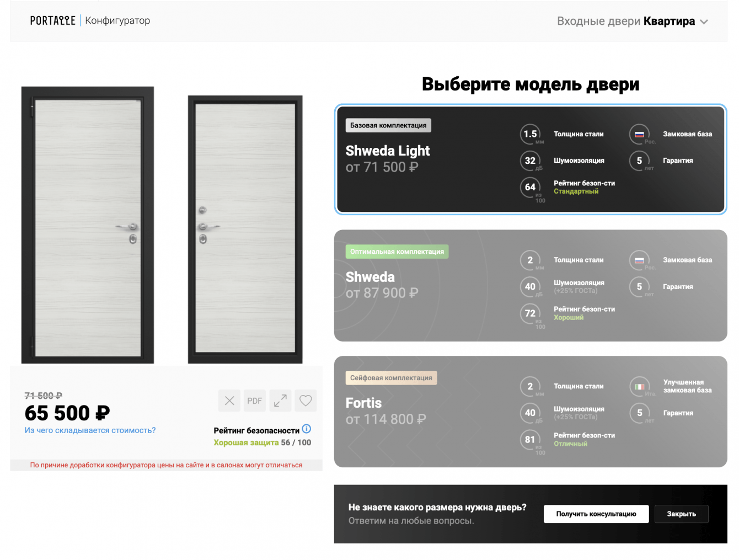
Task: Click Shweda Light warranty 5 years badge
Action: pos(639,161)
